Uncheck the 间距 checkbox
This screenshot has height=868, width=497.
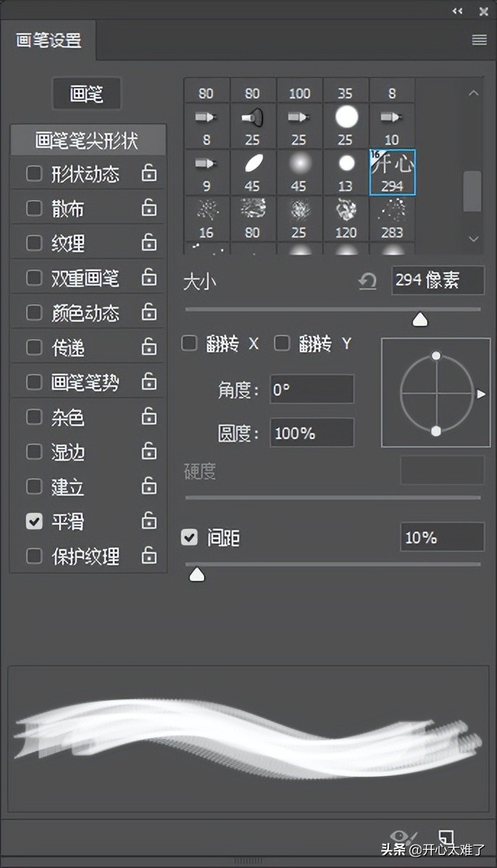[189, 537]
